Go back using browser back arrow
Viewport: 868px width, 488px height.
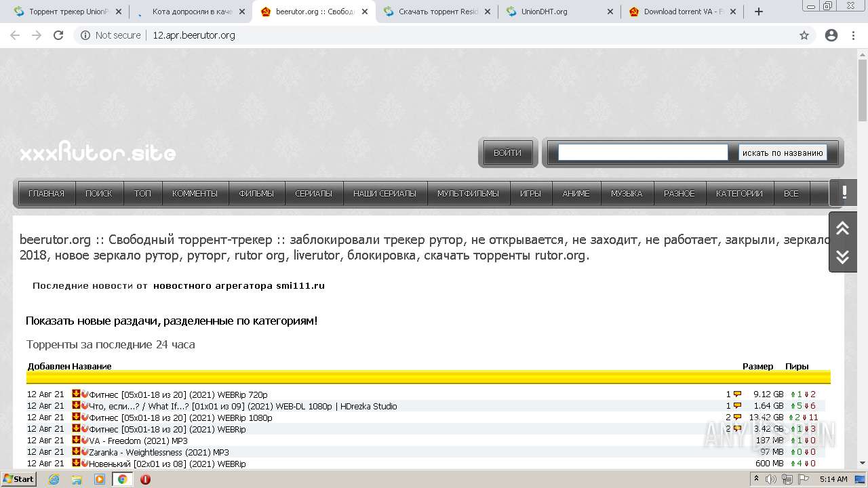15,35
